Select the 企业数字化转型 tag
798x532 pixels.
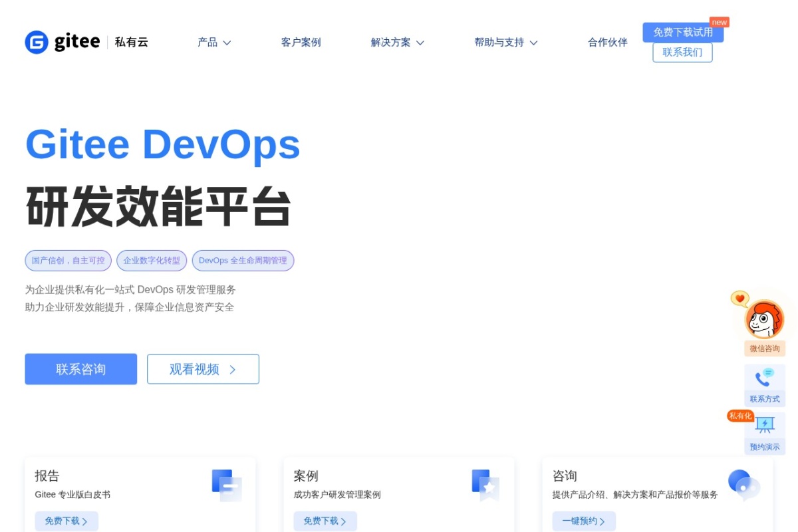pyautogui.click(x=152, y=261)
